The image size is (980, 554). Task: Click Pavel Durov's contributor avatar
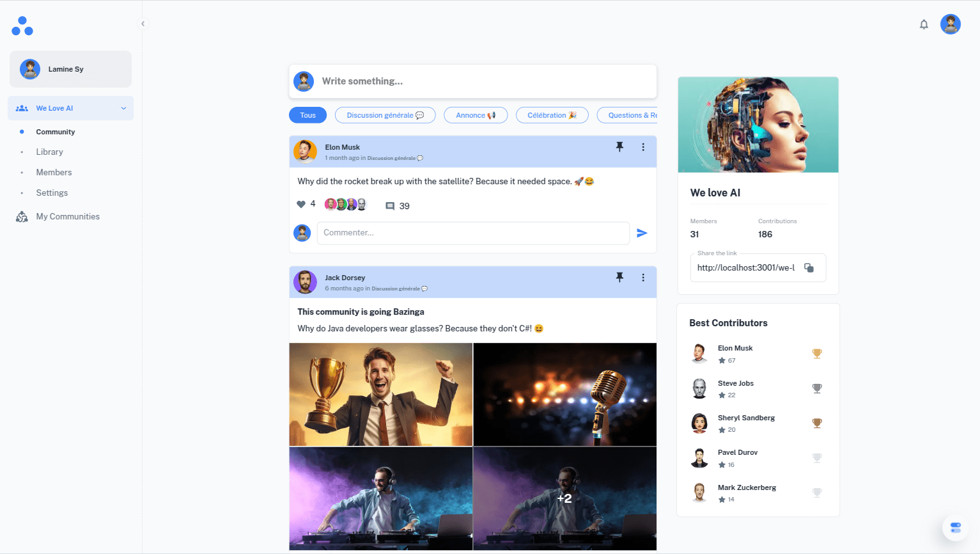[x=699, y=458]
